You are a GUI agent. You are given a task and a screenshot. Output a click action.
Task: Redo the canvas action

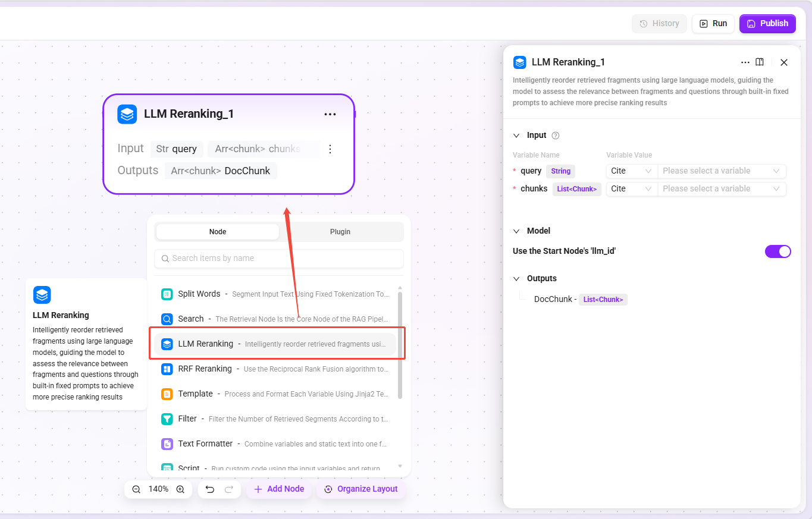(229, 489)
